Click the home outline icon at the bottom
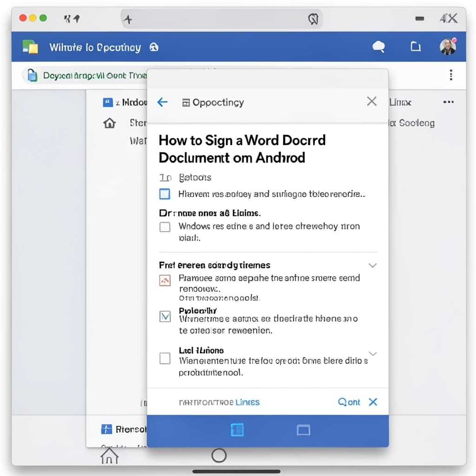Viewport: 476px width, 476px height. pos(109,456)
